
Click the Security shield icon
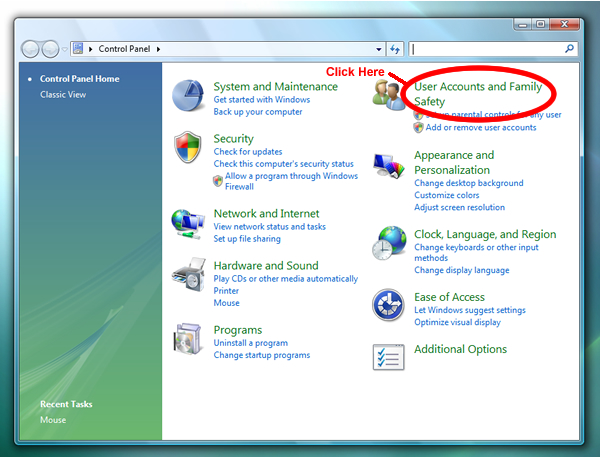[188, 147]
